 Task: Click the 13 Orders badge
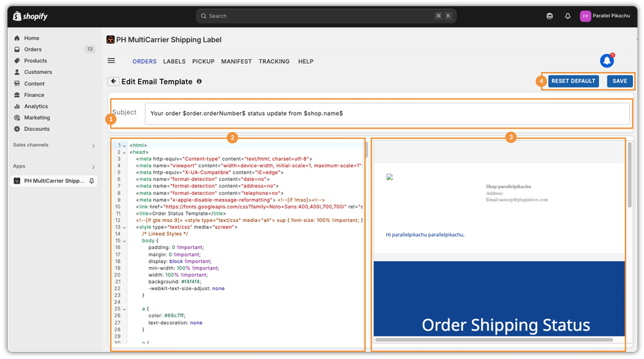point(90,50)
